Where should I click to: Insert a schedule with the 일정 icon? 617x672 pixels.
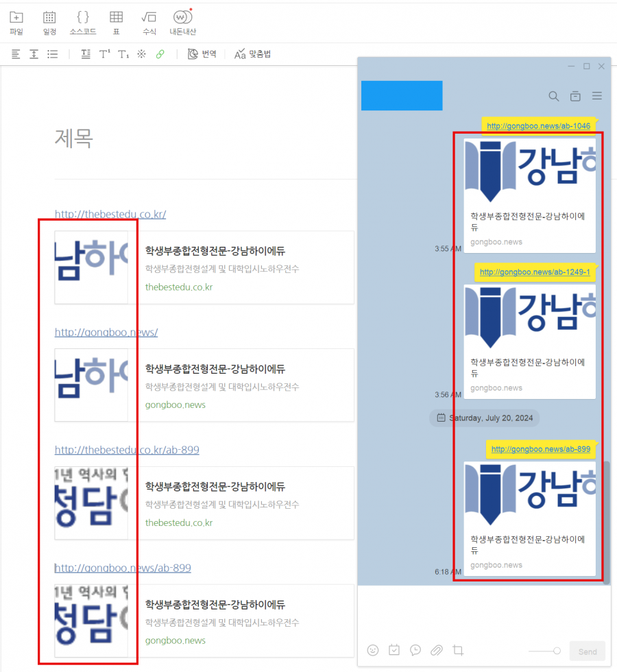(x=49, y=18)
